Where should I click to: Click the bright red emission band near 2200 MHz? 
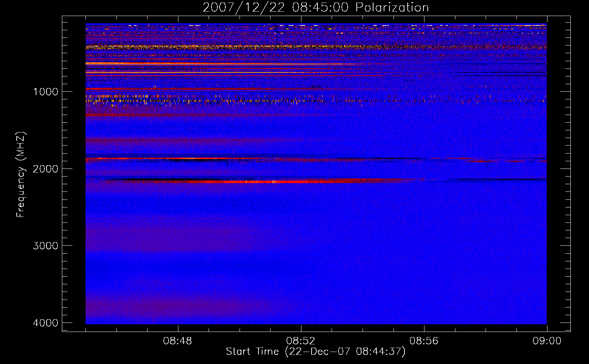pyautogui.click(x=255, y=181)
